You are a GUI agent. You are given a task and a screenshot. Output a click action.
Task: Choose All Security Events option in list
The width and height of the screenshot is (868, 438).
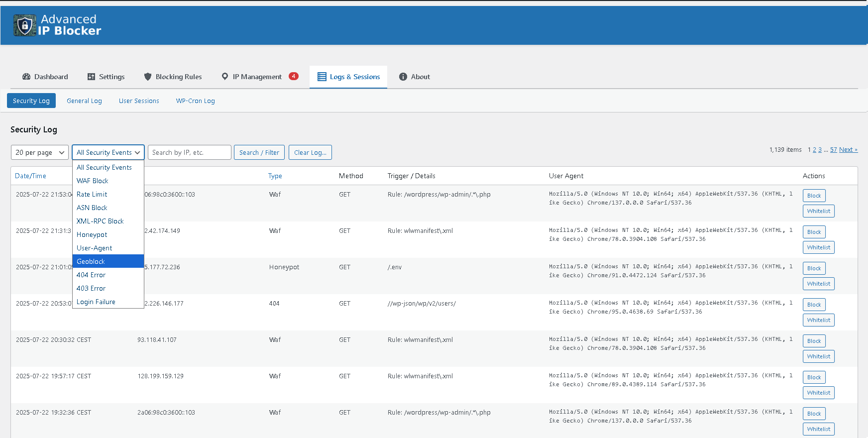coord(108,167)
